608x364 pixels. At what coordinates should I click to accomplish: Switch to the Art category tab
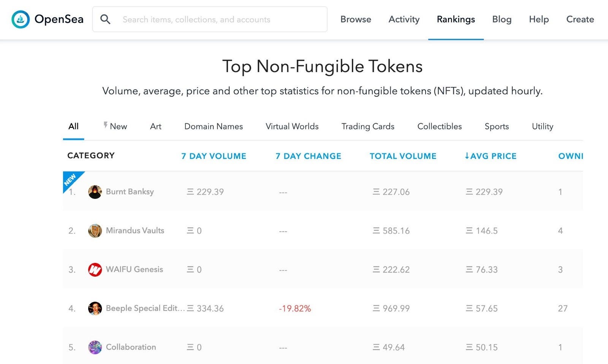click(155, 126)
